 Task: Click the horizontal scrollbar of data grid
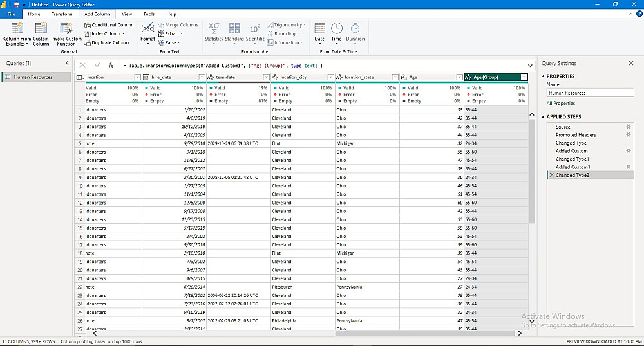coord(425,333)
